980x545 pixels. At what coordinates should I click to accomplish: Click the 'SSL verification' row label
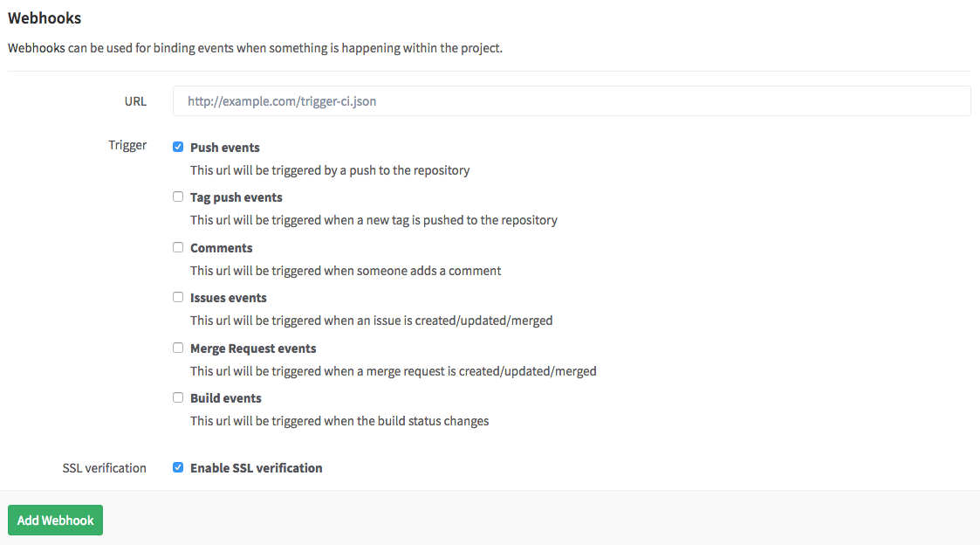[105, 468]
